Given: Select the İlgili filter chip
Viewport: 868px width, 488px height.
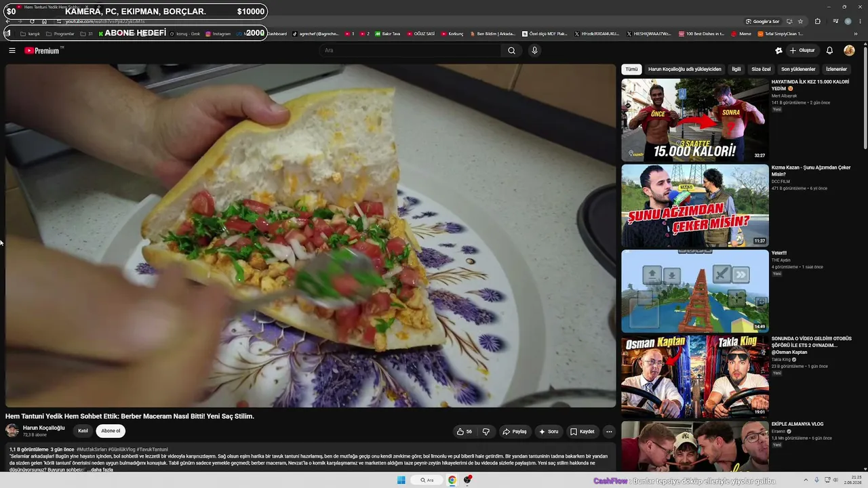Looking at the screenshot, I should tap(736, 69).
